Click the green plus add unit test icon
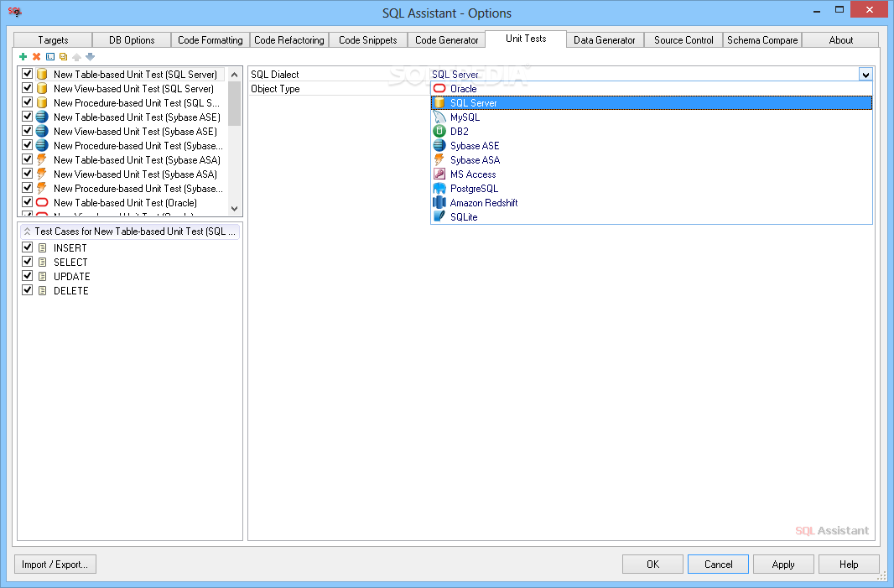894x588 pixels. (x=23, y=56)
